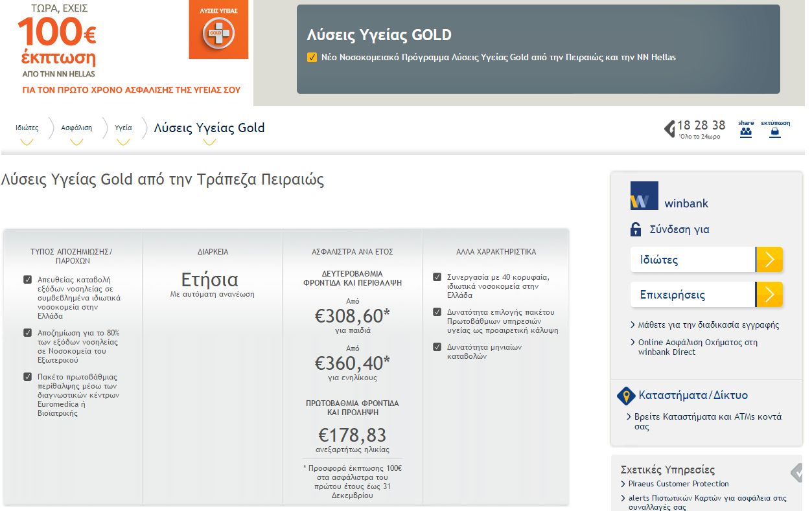Toggle the Απευθείας καταβολή εξόδων νοσηλείας checkbox
812x511 pixels.
27,280
